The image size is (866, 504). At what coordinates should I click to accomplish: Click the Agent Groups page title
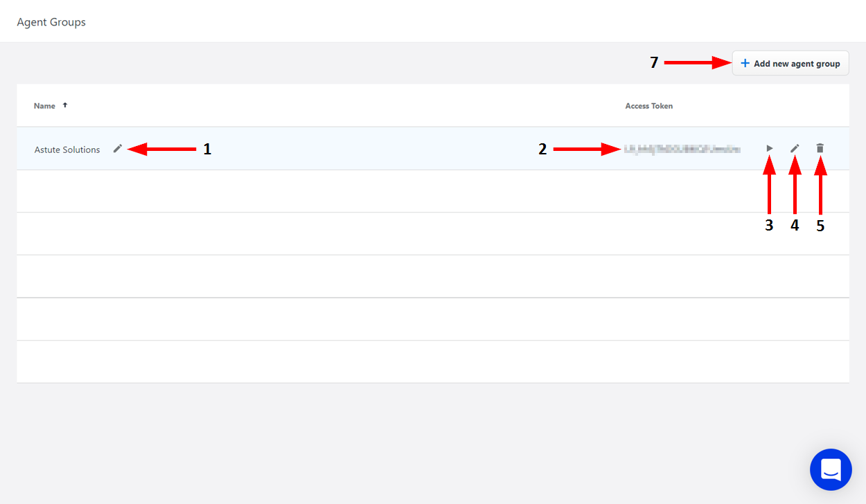[51, 22]
